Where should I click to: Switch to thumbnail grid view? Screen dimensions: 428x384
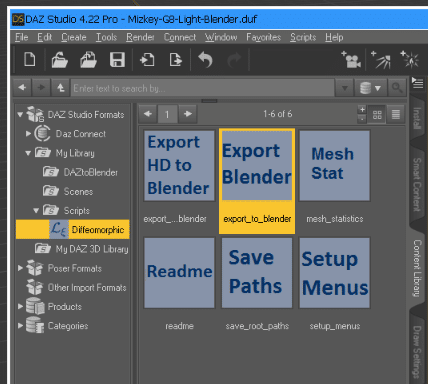(x=377, y=115)
